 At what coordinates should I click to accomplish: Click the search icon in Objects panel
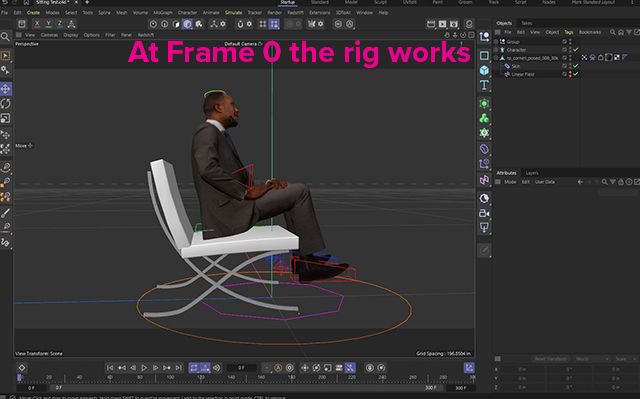tap(613, 32)
